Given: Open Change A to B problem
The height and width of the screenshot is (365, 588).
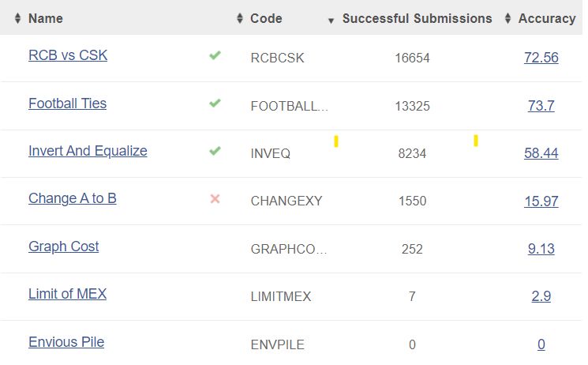Looking at the screenshot, I should (x=73, y=198).
